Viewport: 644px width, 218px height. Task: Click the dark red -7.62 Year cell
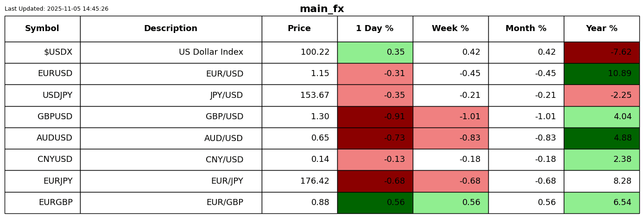[601, 52]
